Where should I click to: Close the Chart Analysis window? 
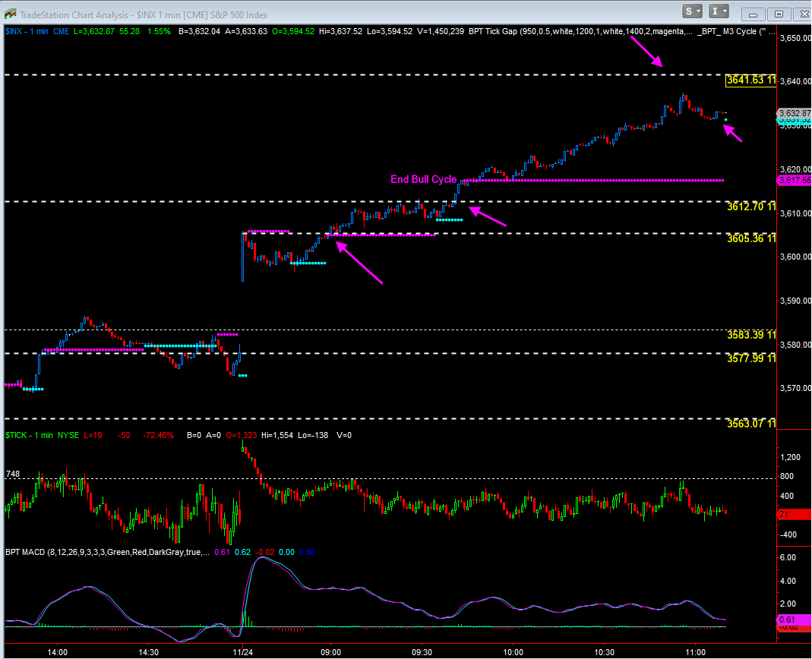tap(798, 13)
